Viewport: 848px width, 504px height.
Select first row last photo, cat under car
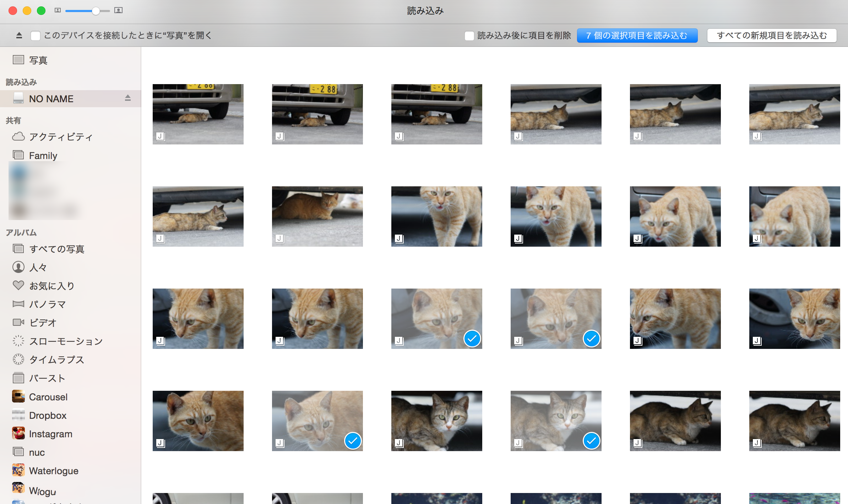pos(795,114)
